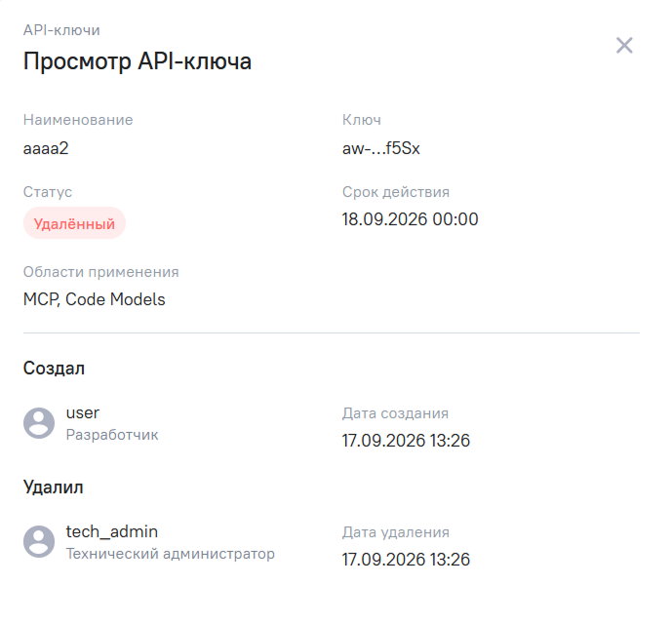Click the 'Ключ' field label

coord(361,120)
